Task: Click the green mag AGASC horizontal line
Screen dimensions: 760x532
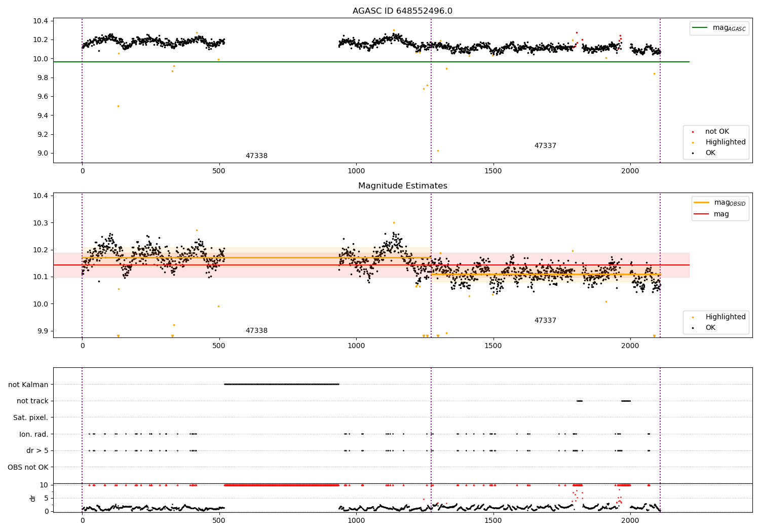Action: coord(371,62)
